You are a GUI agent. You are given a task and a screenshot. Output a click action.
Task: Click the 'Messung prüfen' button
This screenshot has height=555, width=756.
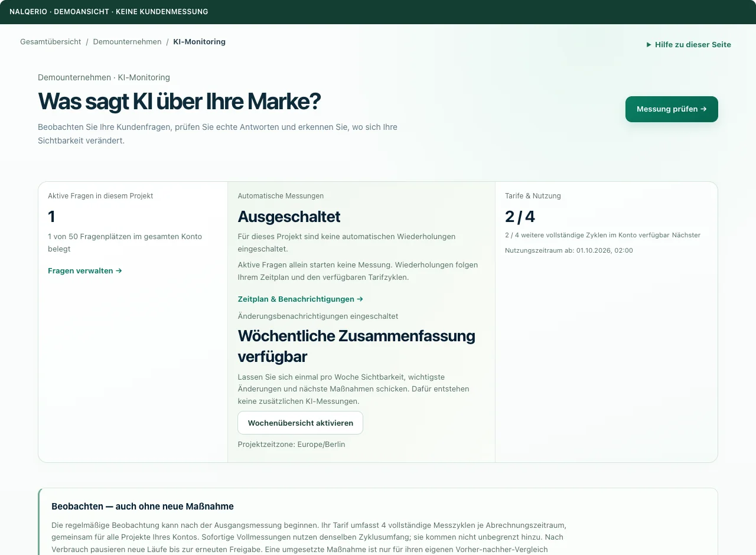coord(672,109)
